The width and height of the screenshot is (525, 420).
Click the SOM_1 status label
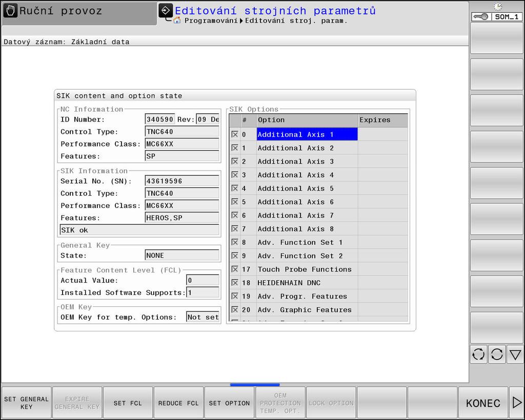pos(507,17)
